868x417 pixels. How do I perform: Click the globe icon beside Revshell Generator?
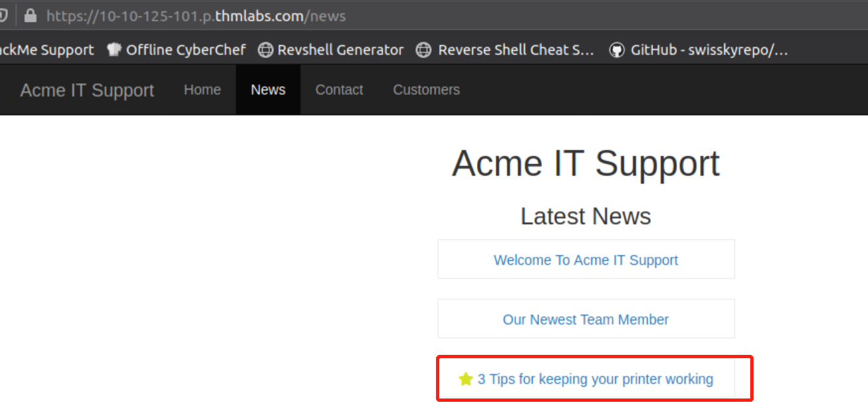265,50
